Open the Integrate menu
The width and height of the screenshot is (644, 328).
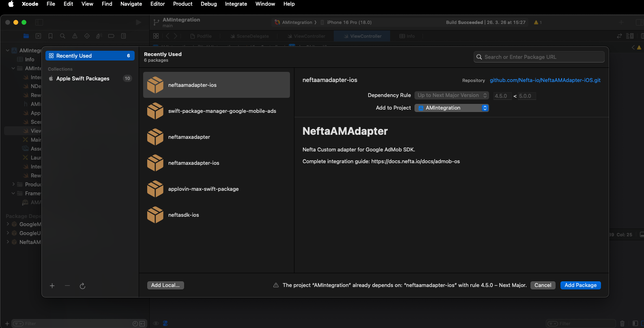(236, 4)
